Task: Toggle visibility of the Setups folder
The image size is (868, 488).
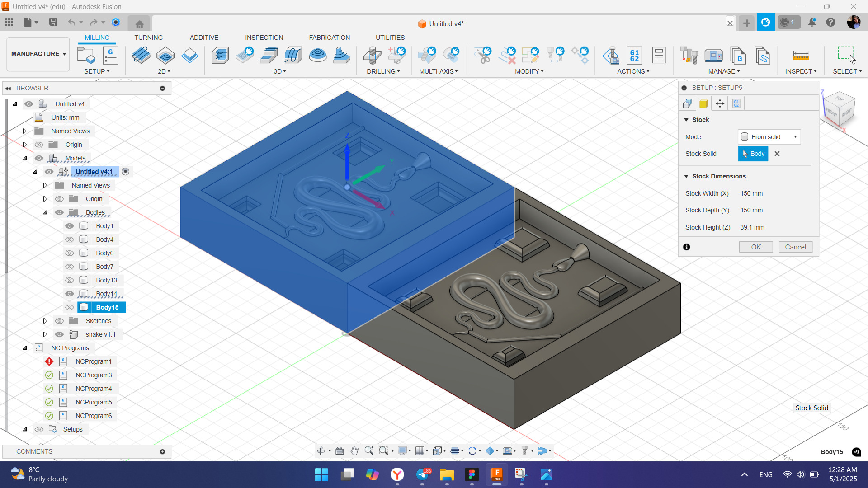Action: (39, 429)
